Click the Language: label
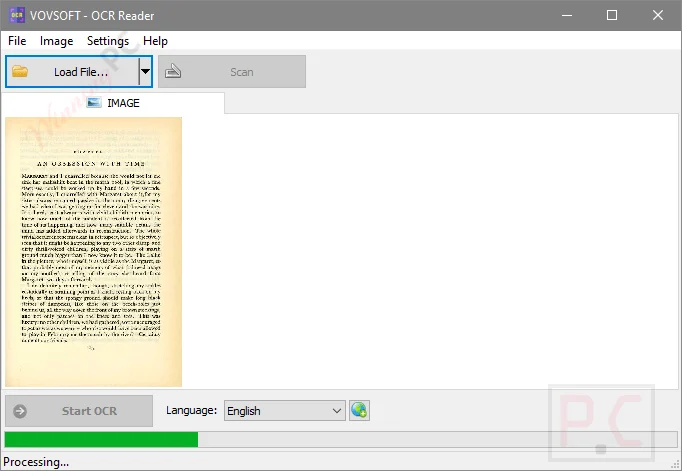Viewport: 682px width, 471px height. point(191,410)
